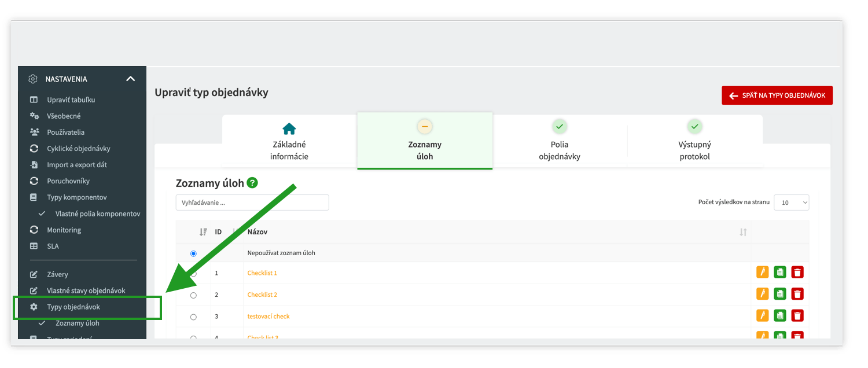Click the Počet výsledkov na stranu label

pos(734,203)
